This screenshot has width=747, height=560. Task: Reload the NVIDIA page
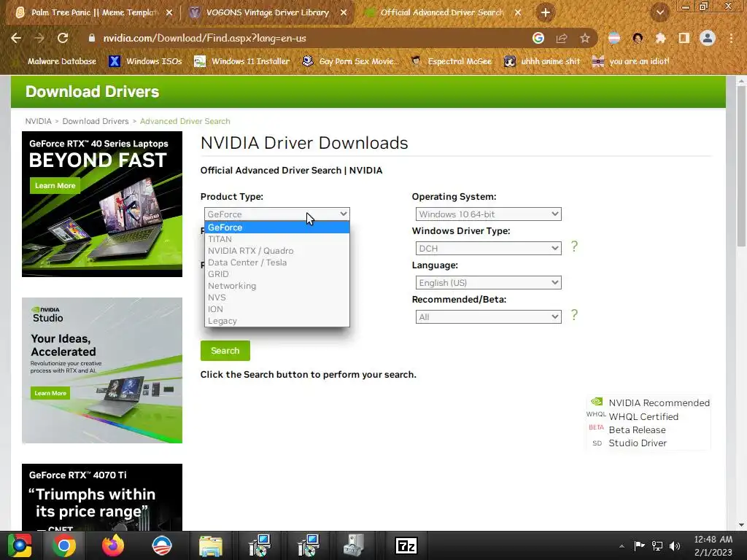(63, 38)
